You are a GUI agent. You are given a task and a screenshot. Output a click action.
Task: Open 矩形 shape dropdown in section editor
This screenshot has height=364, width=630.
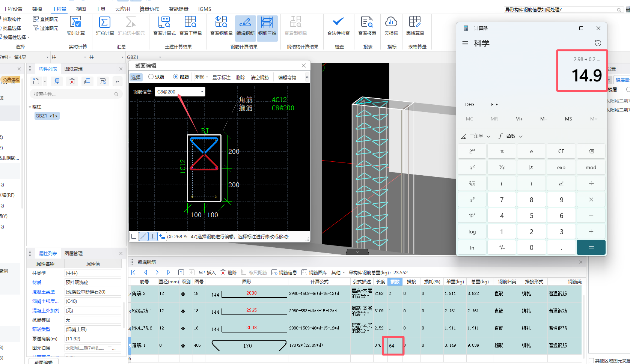pos(202,77)
